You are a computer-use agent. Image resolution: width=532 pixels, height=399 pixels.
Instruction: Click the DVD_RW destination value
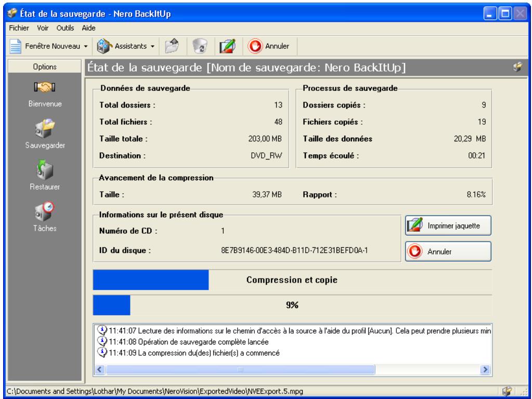[266, 156]
